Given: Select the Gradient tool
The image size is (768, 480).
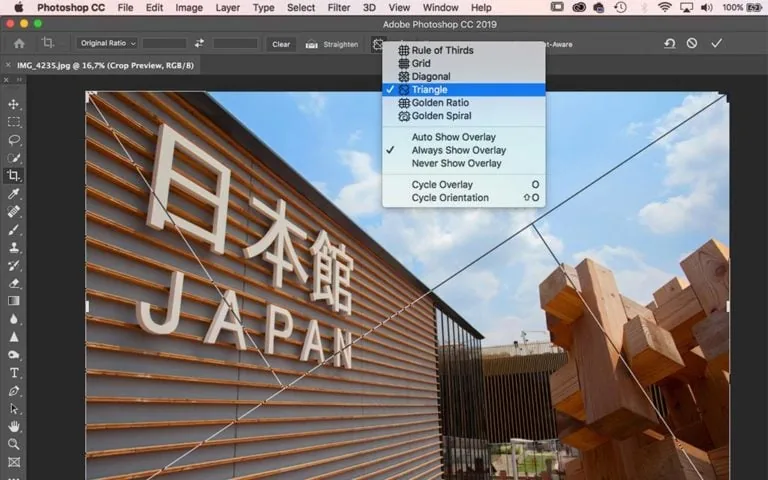Looking at the screenshot, I should click(x=14, y=301).
